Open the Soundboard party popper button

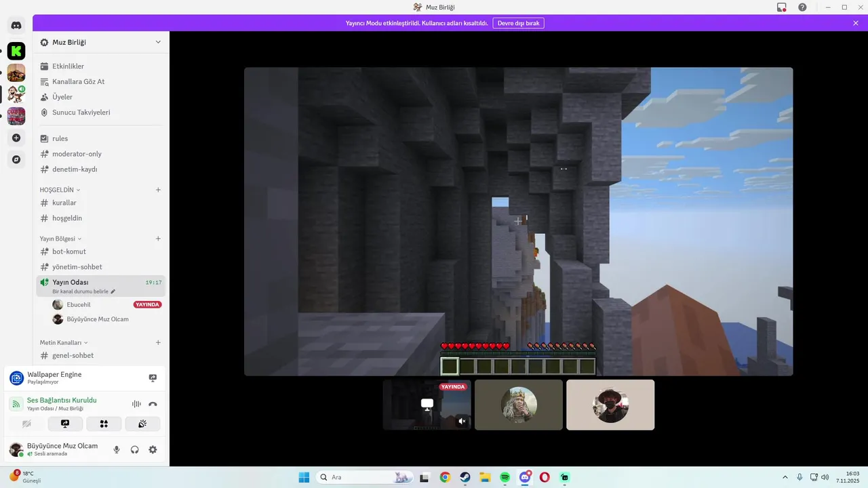(142, 424)
